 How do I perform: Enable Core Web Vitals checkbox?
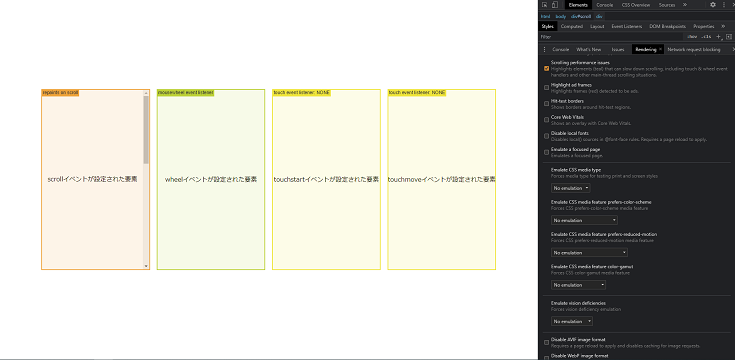547,120
